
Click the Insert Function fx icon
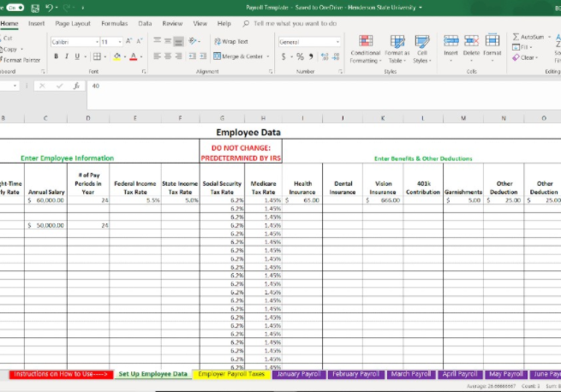(76, 86)
